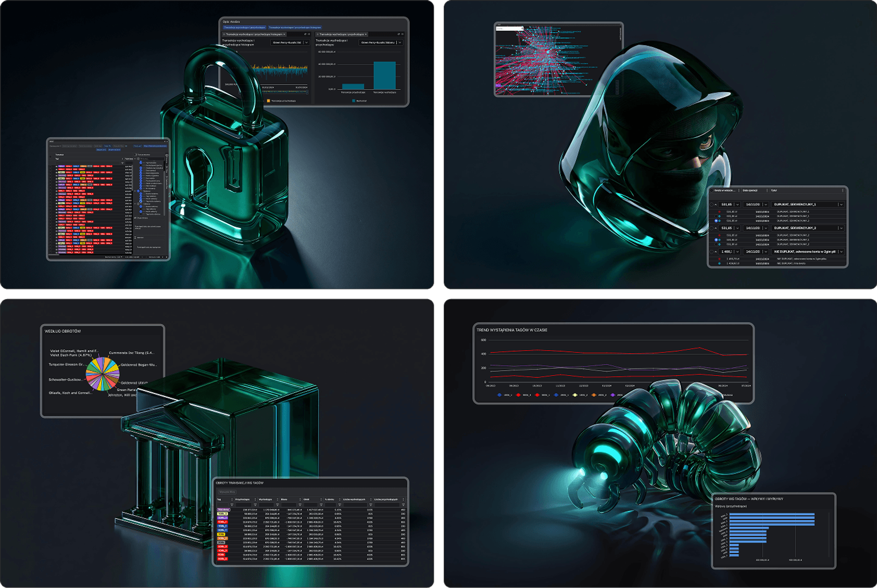
Task: Collapse the DUPLIKAT, SEKWENCYJNY_1 group
Action: pyautogui.click(x=716, y=204)
